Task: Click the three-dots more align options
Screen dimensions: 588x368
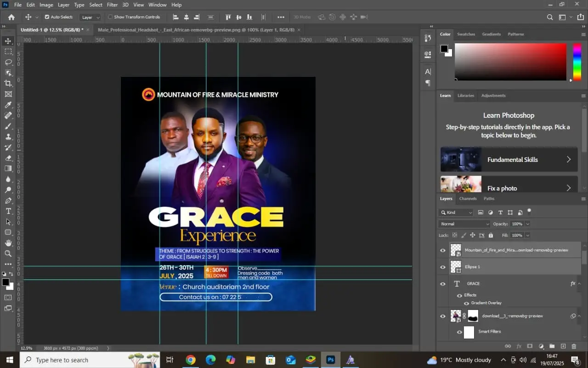Action: 281,17
